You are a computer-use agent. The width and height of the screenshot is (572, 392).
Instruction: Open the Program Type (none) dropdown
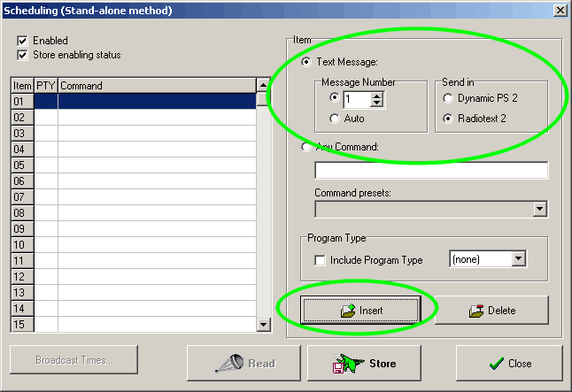(x=518, y=259)
